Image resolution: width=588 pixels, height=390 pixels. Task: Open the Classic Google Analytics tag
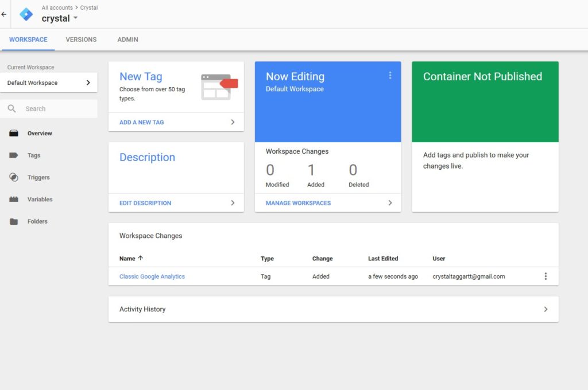[152, 276]
